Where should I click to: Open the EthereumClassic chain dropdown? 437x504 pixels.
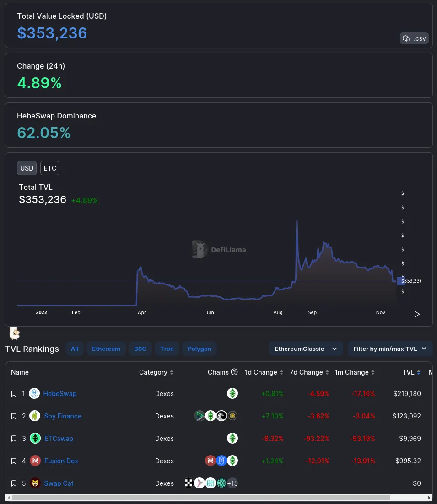(x=305, y=349)
